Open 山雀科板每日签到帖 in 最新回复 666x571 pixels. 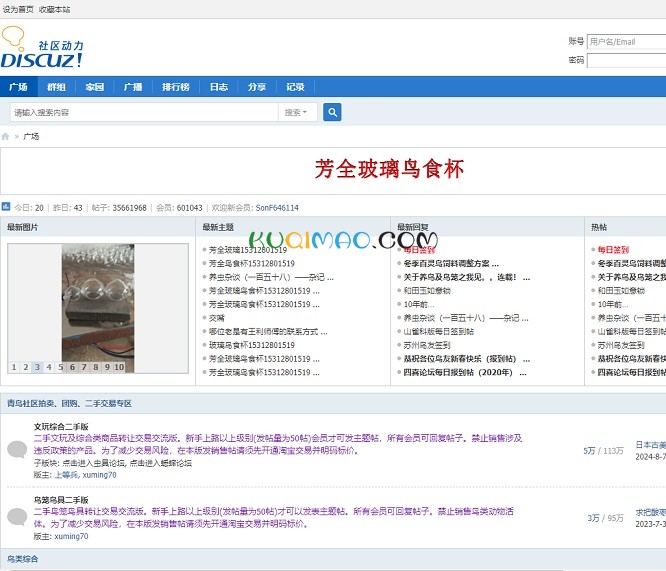[438, 331]
